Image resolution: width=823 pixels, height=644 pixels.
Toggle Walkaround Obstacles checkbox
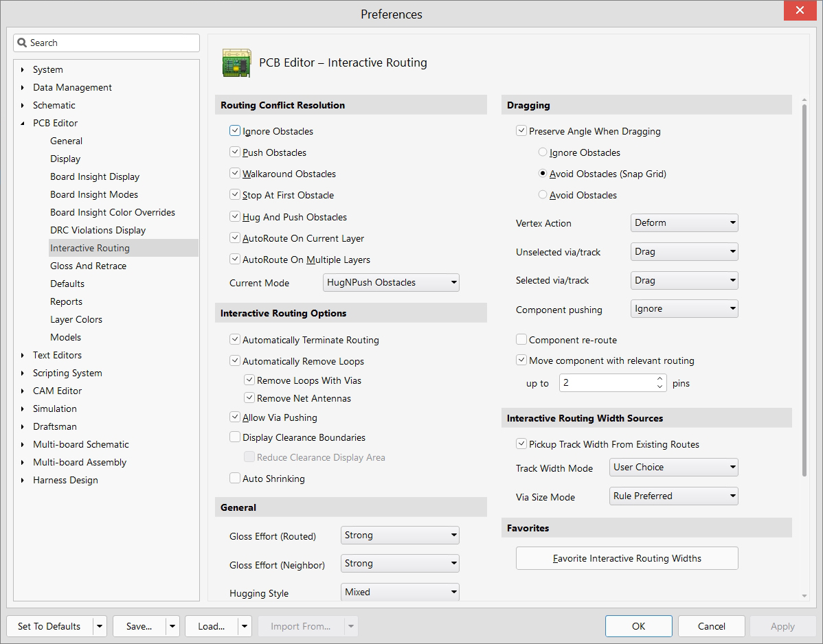(x=235, y=173)
